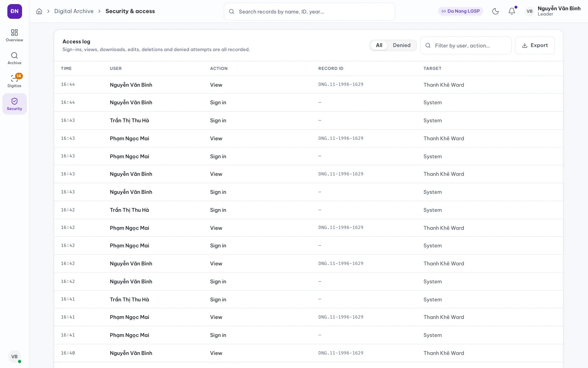The height and width of the screenshot is (368, 588).
Task: Go to home via breadcrumb house icon
Action: (39, 11)
